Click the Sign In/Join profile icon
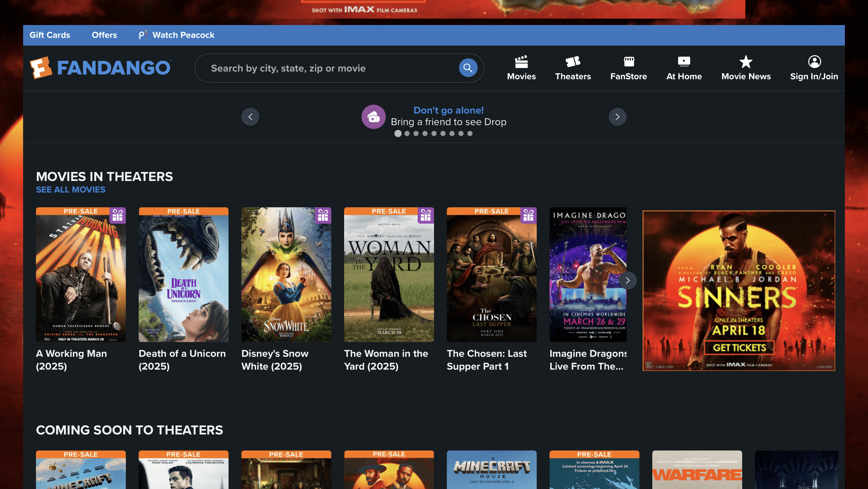 tap(814, 62)
